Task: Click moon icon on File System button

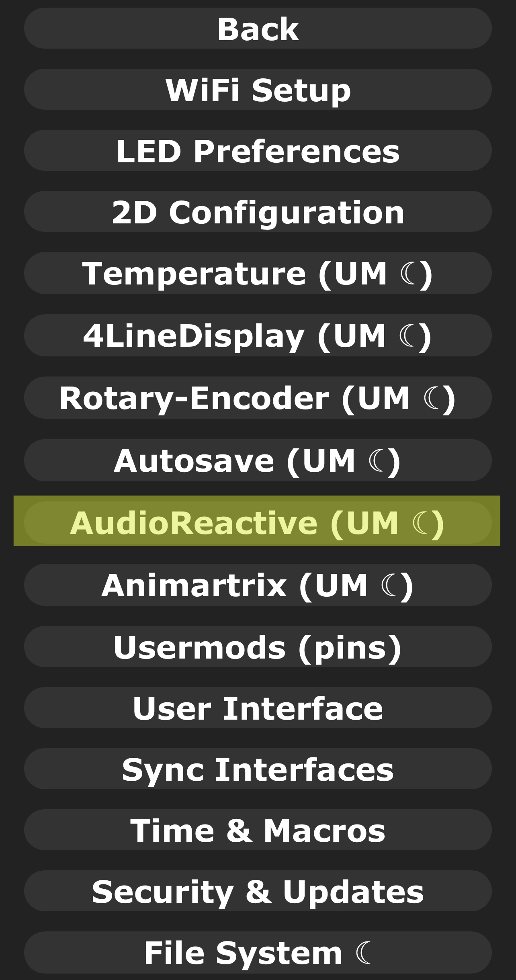Action: point(364,953)
